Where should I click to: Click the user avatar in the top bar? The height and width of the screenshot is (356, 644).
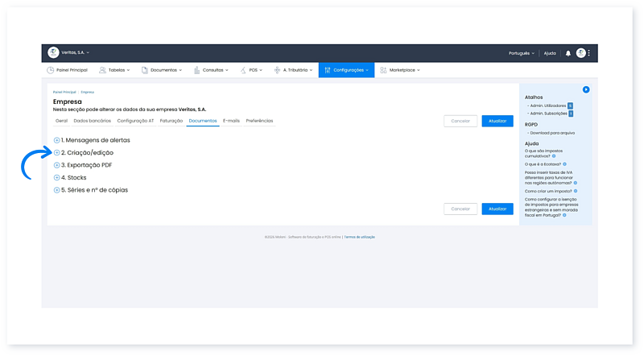(x=580, y=53)
